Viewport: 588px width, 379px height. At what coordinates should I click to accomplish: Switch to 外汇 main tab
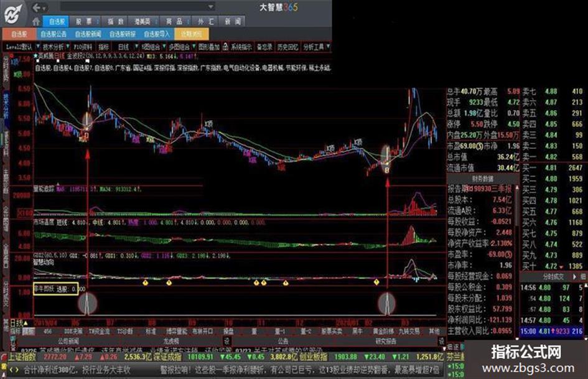pos(205,21)
